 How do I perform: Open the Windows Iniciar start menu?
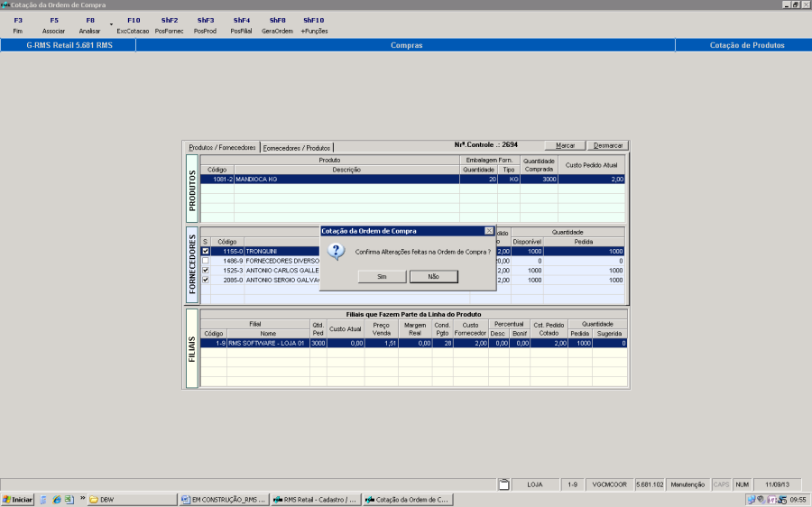click(18, 499)
